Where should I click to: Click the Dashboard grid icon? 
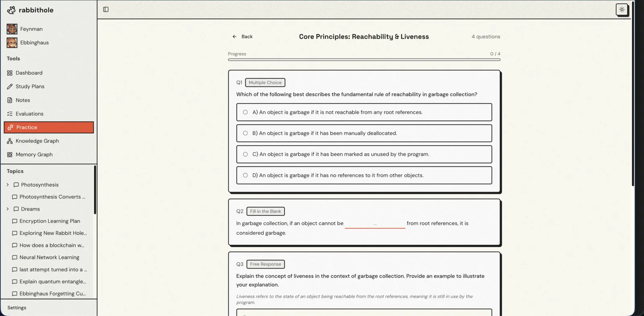pyautogui.click(x=10, y=73)
